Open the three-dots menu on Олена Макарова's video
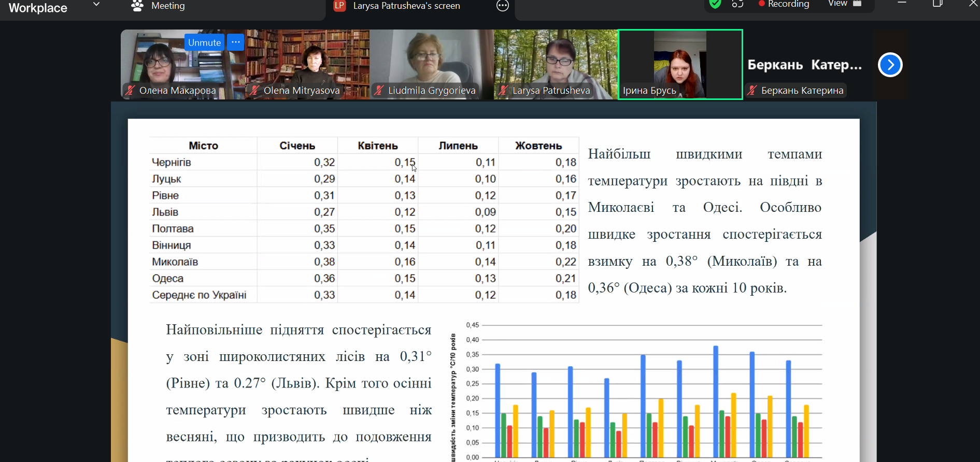The width and height of the screenshot is (980, 462). coord(235,42)
